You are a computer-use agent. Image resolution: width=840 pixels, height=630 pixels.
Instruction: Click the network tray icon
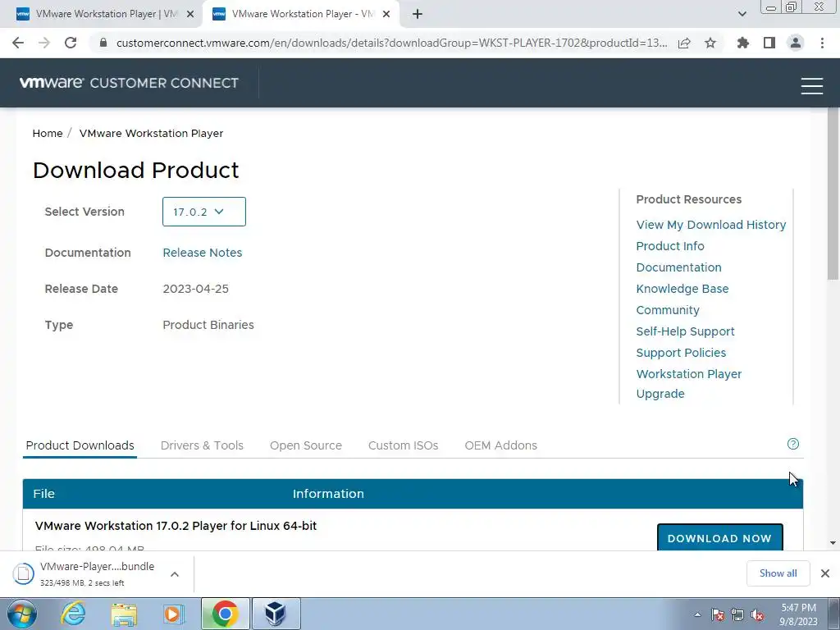737,615
